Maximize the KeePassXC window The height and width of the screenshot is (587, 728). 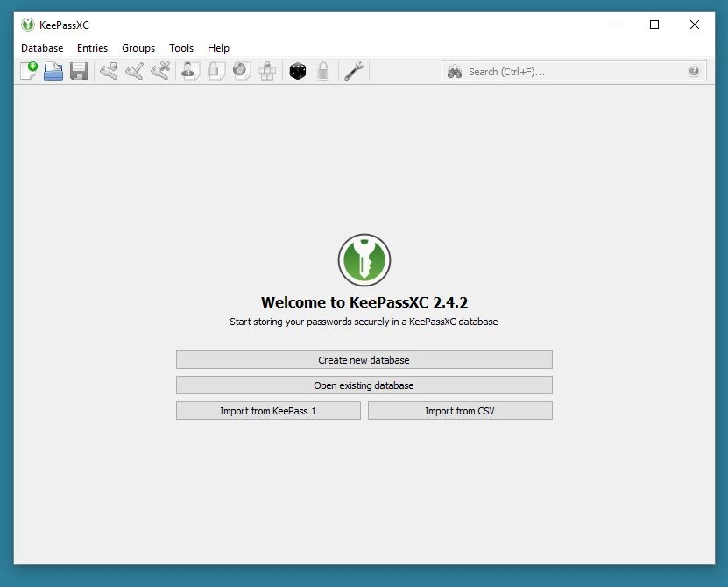click(654, 25)
